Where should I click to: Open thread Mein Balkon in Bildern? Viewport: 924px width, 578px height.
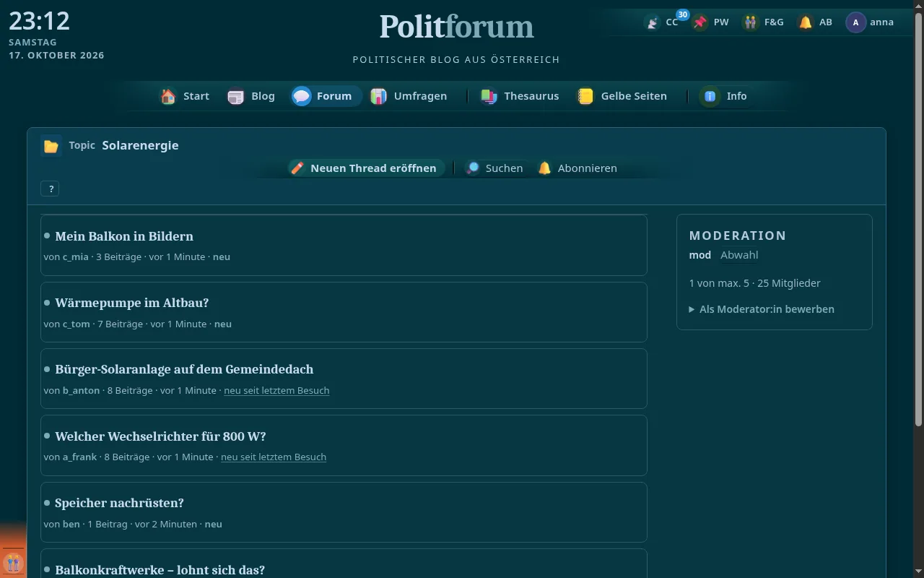coord(124,236)
